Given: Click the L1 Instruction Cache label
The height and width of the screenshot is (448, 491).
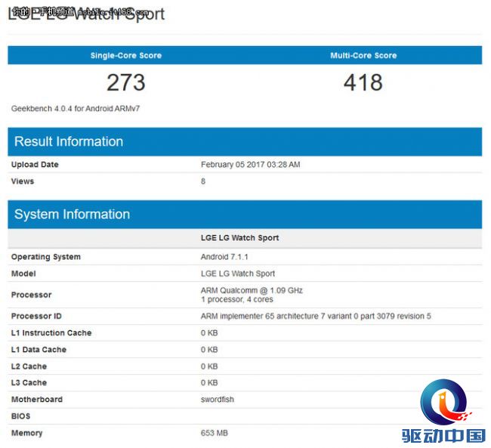Looking at the screenshot, I should pyautogui.click(x=51, y=332).
